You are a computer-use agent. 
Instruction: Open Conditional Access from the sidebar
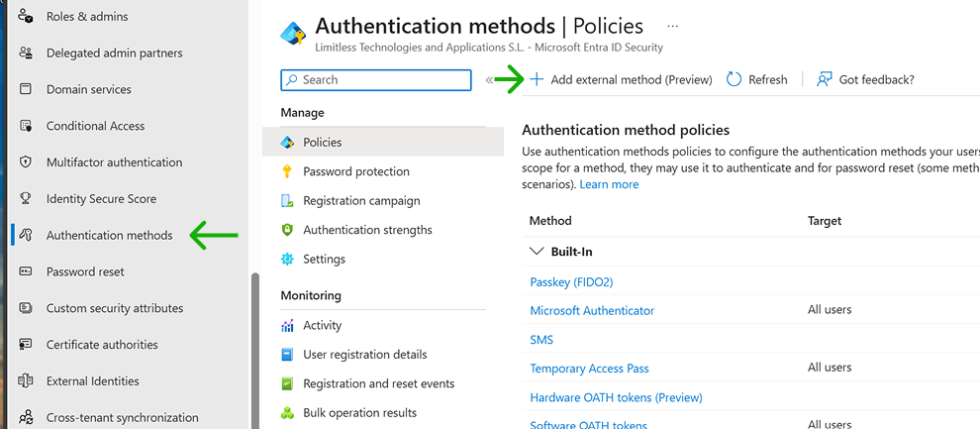click(95, 126)
